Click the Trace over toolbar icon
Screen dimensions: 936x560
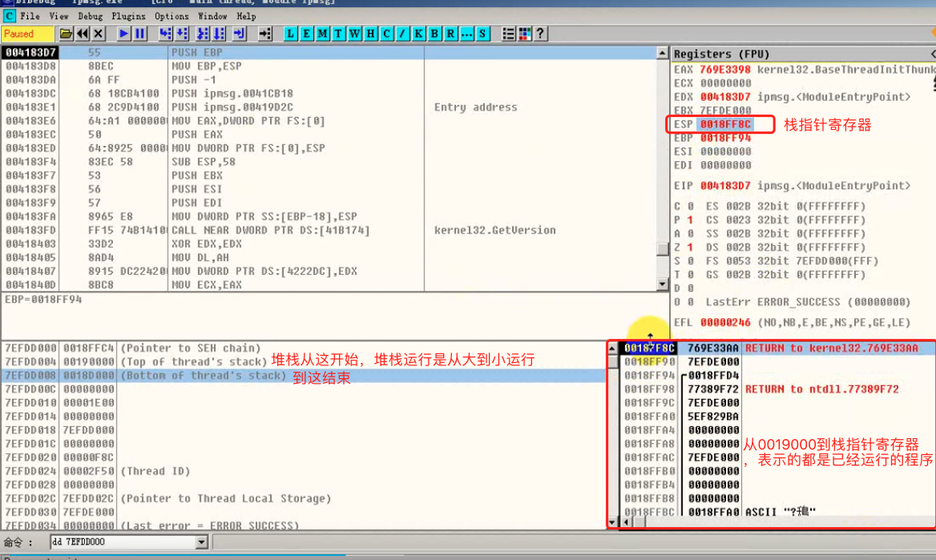click(x=219, y=34)
